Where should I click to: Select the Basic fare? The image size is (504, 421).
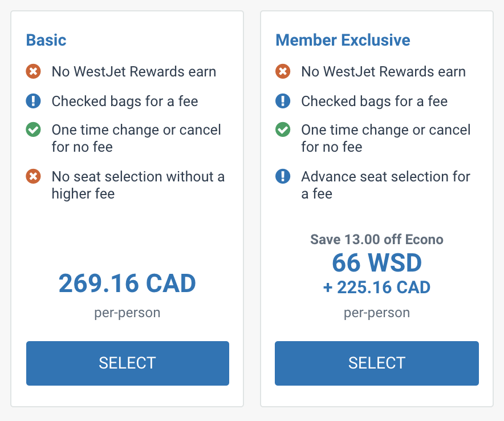128,363
